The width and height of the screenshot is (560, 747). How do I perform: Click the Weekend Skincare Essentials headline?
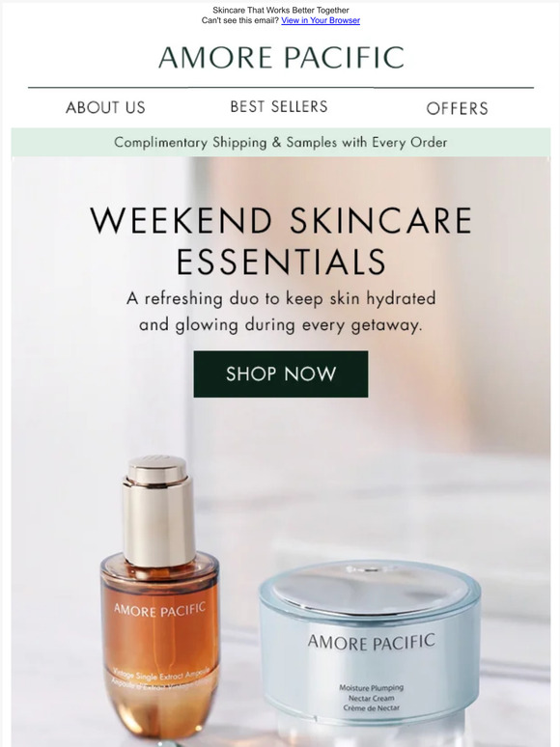[x=281, y=240]
